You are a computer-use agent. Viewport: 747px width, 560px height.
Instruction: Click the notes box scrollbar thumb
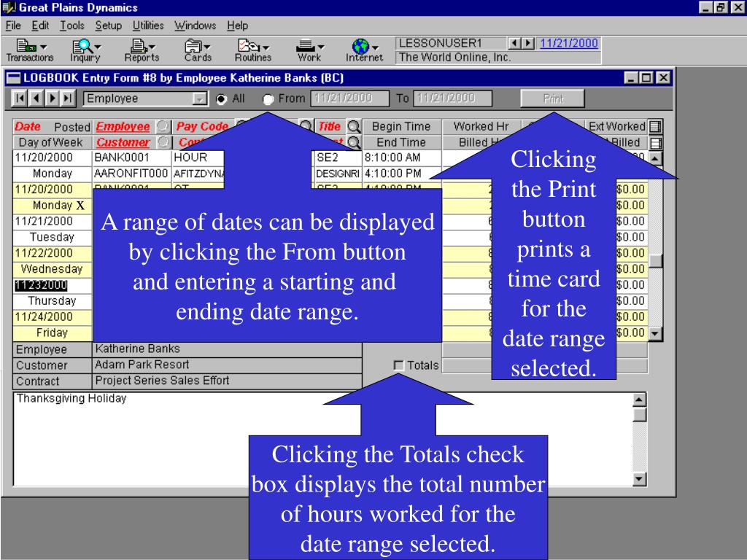(639, 415)
